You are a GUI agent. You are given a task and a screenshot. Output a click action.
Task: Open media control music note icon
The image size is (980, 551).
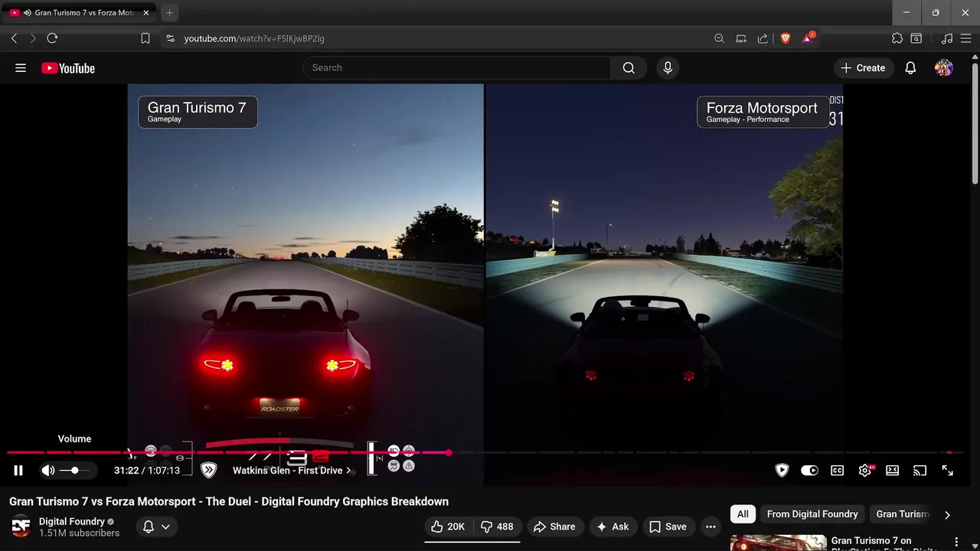pyautogui.click(x=947, y=38)
